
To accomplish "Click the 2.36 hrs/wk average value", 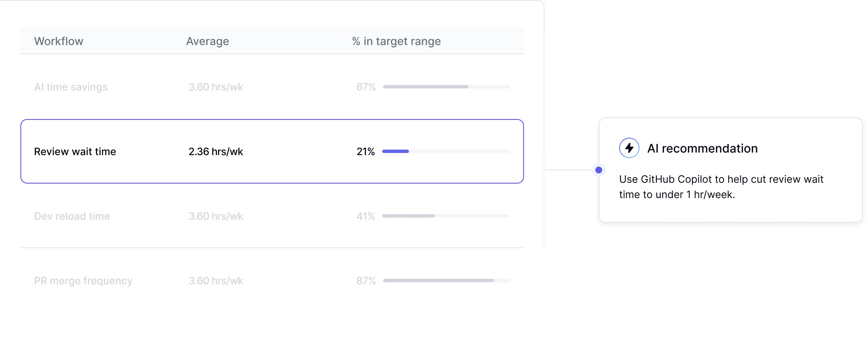I will [x=216, y=152].
